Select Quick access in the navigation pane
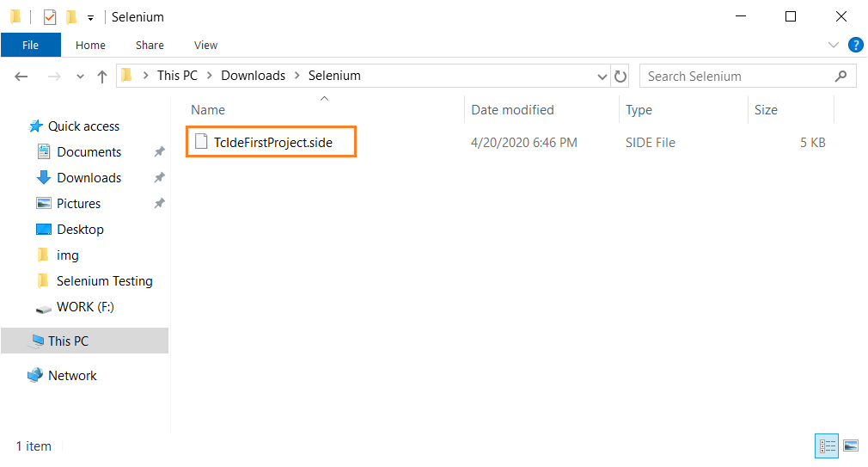The image size is (868, 467). coord(83,126)
